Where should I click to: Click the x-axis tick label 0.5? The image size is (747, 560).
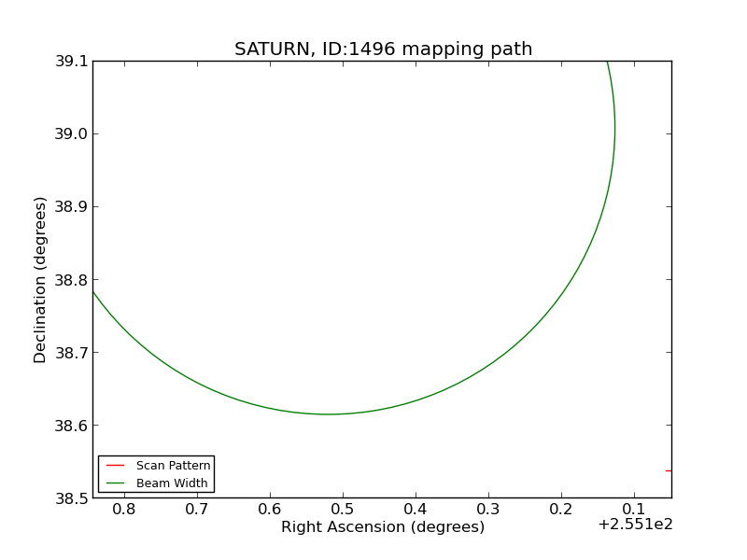(x=343, y=510)
